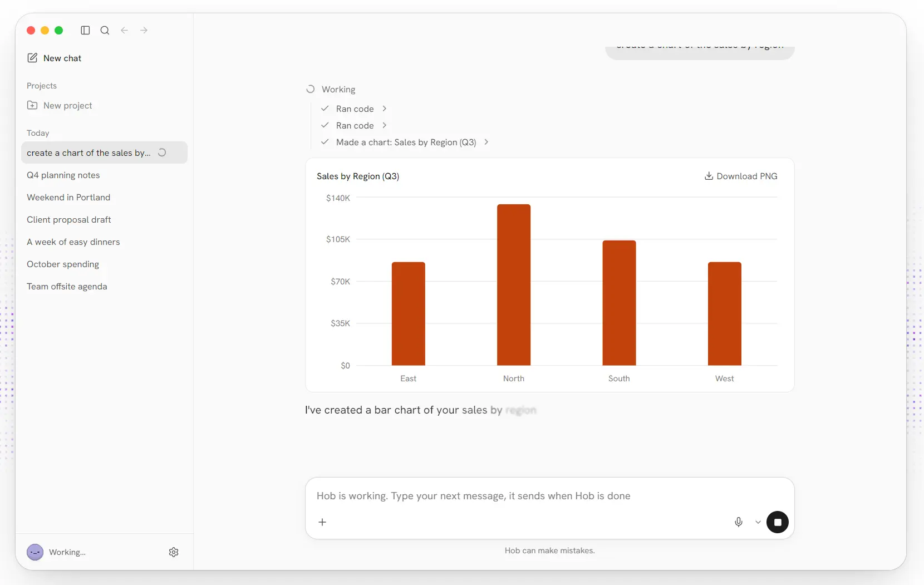Click the New chat compose icon
The width and height of the screenshot is (924, 585).
32,58
